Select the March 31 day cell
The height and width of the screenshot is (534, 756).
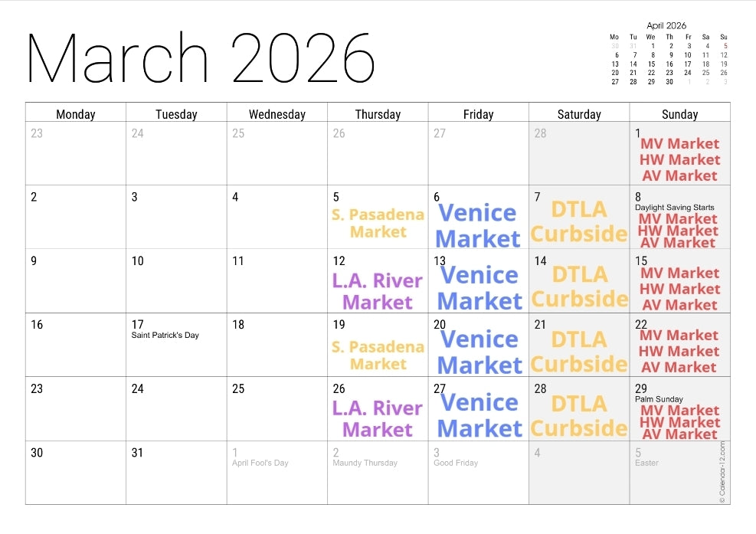coord(176,473)
